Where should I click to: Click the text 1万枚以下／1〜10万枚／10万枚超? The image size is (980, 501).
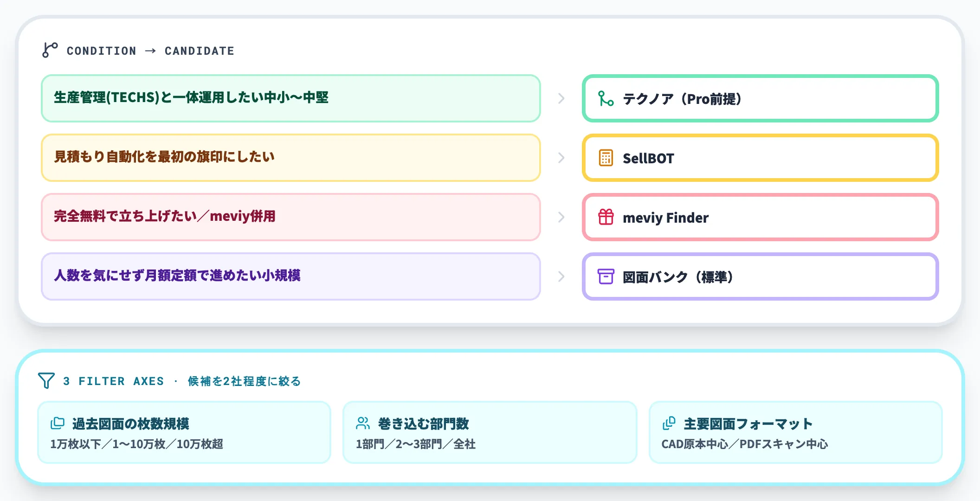(x=137, y=444)
